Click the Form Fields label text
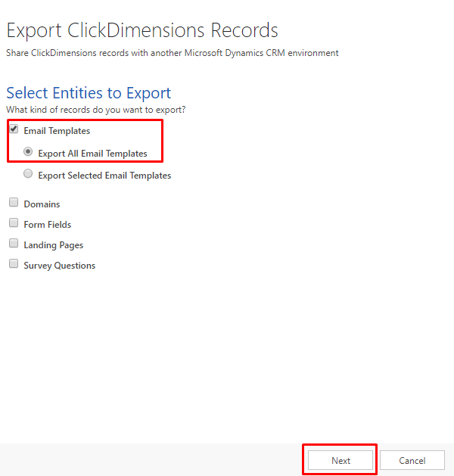Image resolution: width=454 pixels, height=476 pixels. (47, 225)
